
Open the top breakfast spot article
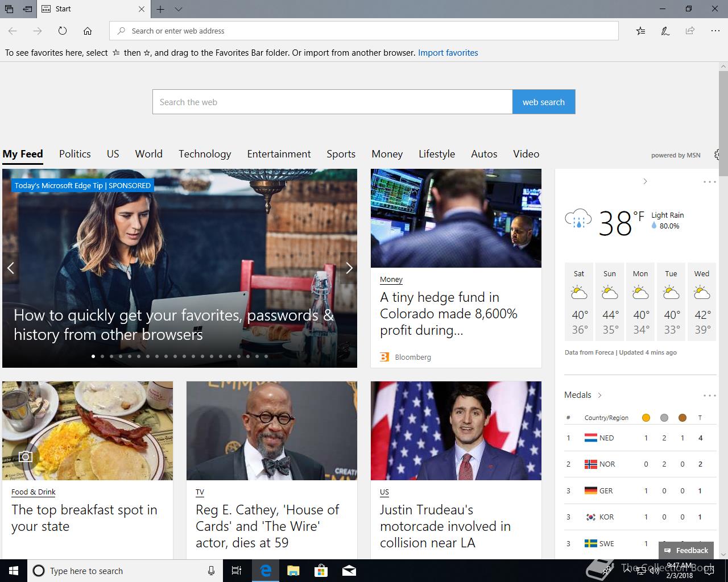tap(84, 518)
